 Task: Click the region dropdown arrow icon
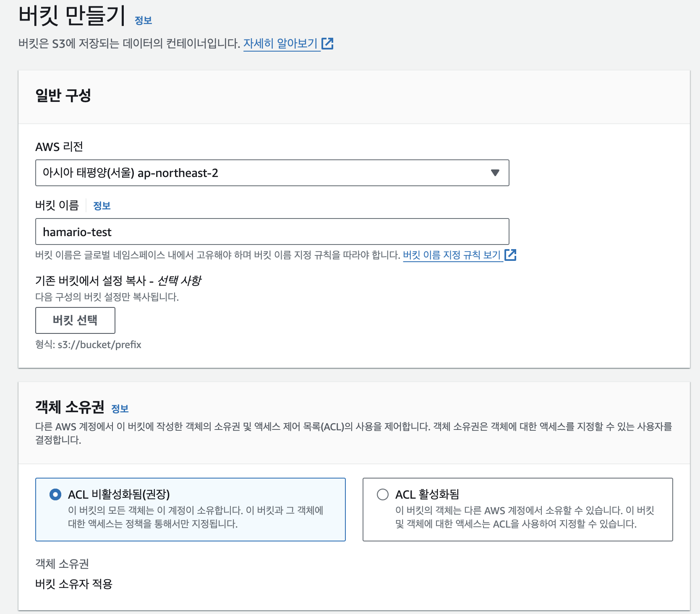point(495,173)
